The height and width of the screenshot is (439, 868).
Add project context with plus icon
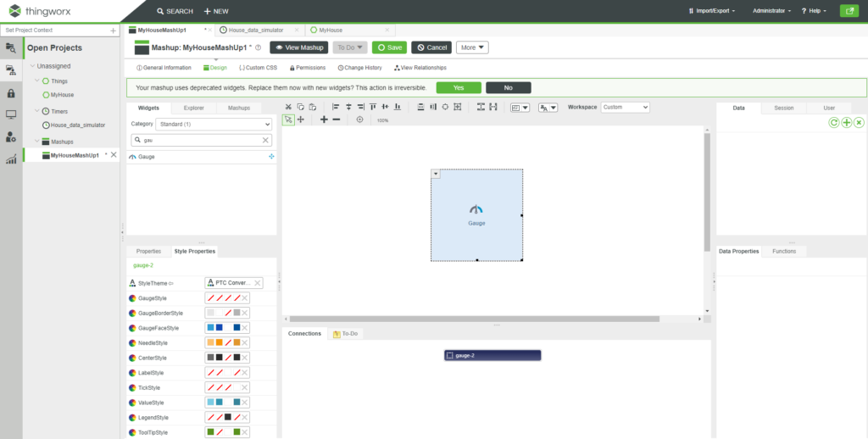pyautogui.click(x=113, y=31)
